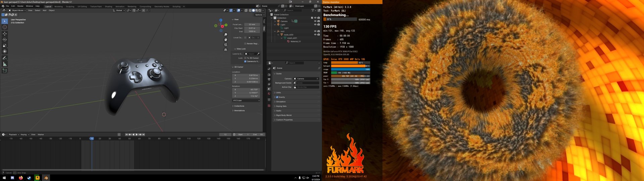Screen dimensions: 644x181
Task: Open the World properties tab icon
Action: click(x=269, y=94)
